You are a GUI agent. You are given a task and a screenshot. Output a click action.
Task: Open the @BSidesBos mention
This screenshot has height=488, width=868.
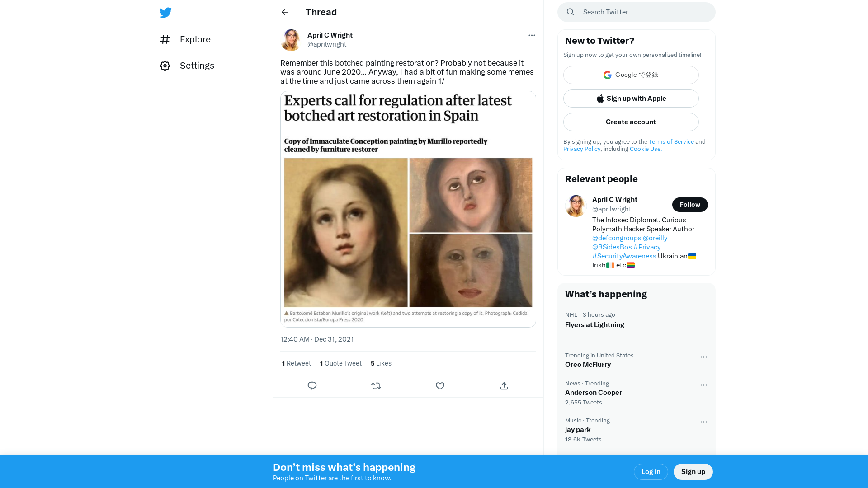click(x=612, y=247)
